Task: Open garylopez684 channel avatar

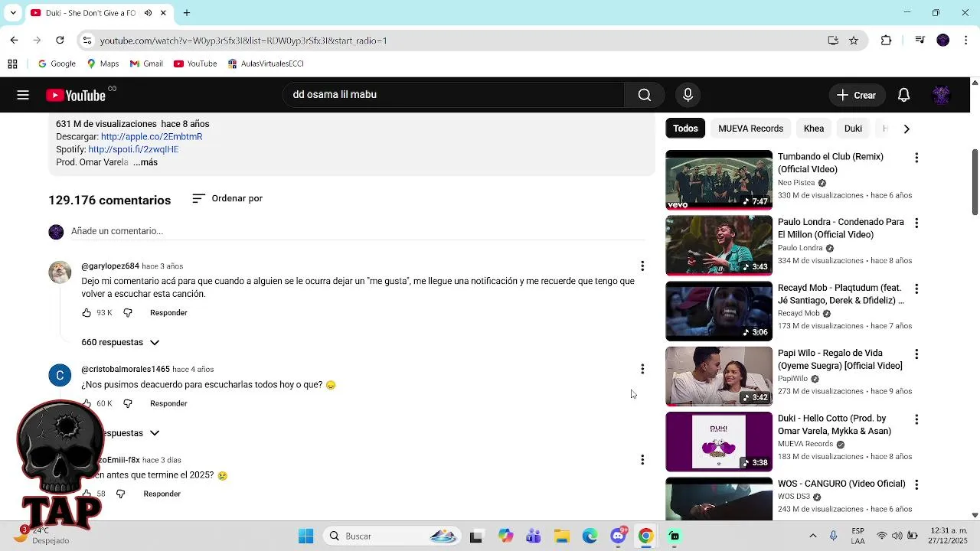Action: point(60,272)
